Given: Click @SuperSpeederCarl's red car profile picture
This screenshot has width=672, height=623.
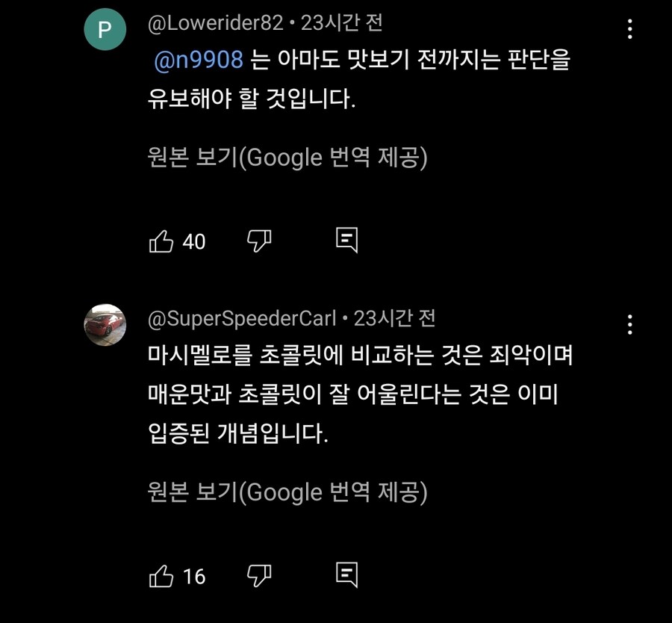Looking at the screenshot, I should click(x=105, y=325).
